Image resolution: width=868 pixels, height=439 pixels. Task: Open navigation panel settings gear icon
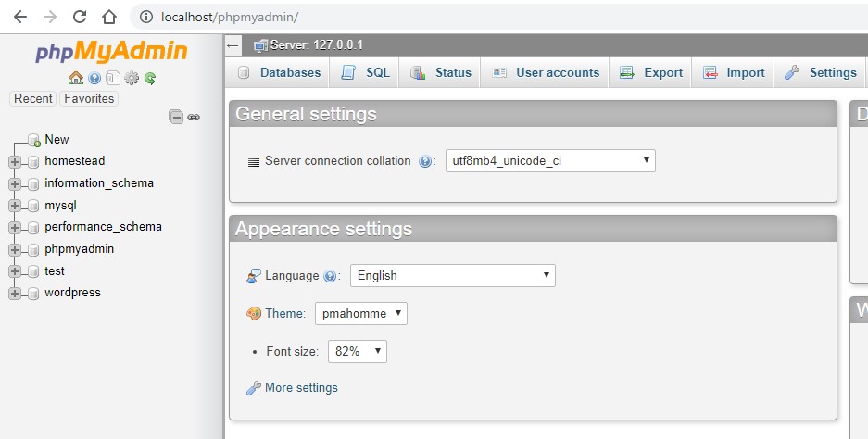point(132,78)
